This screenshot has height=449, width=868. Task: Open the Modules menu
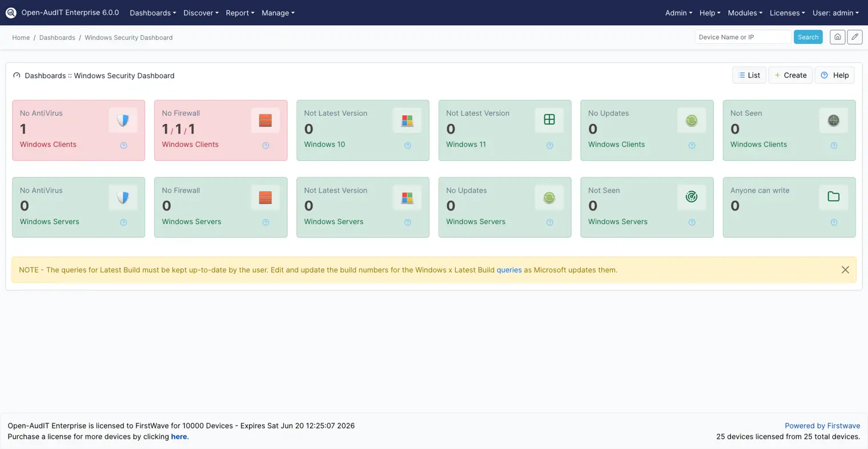click(745, 13)
